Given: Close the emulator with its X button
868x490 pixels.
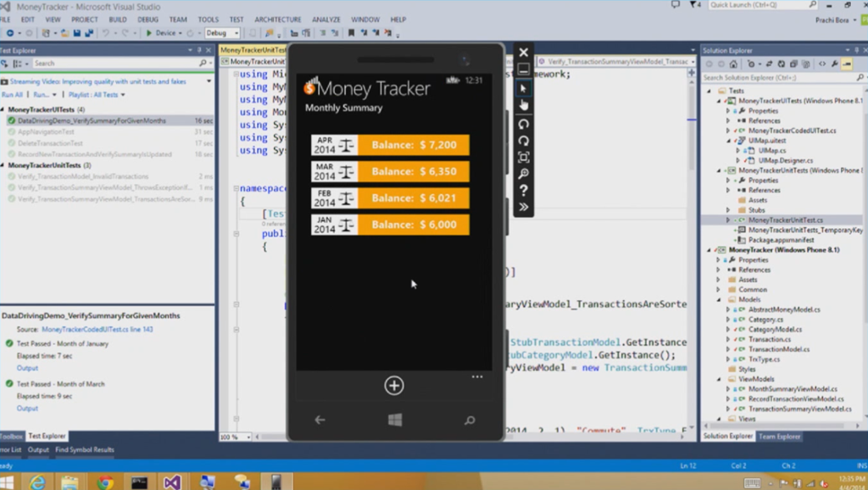Looking at the screenshot, I should click(x=523, y=53).
